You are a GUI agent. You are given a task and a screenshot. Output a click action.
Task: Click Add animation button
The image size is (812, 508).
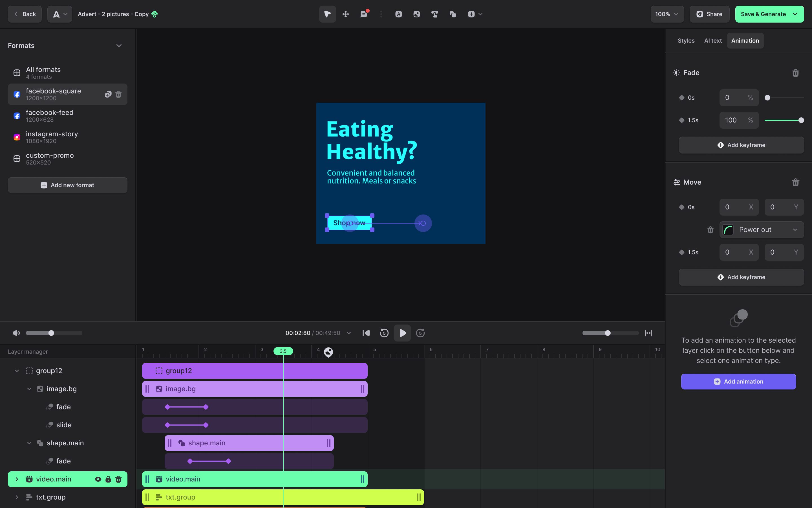pyautogui.click(x=738, y=382)
